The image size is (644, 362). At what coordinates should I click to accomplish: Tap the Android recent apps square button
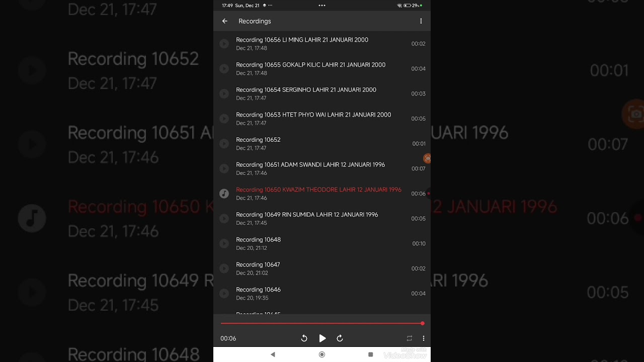coord(371,354)
